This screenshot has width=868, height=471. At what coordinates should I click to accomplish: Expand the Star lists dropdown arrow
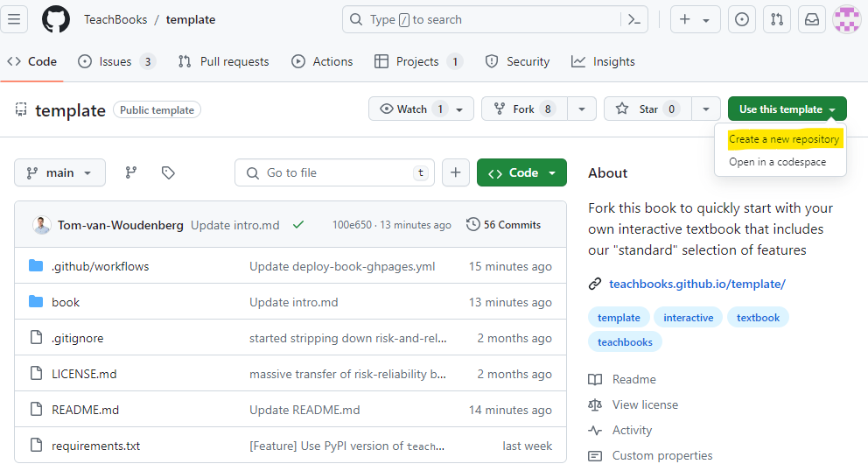pos(706,109)
